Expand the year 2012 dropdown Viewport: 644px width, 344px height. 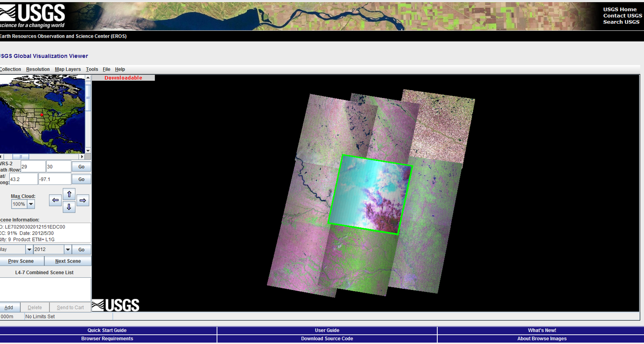(x=68, y=250)
